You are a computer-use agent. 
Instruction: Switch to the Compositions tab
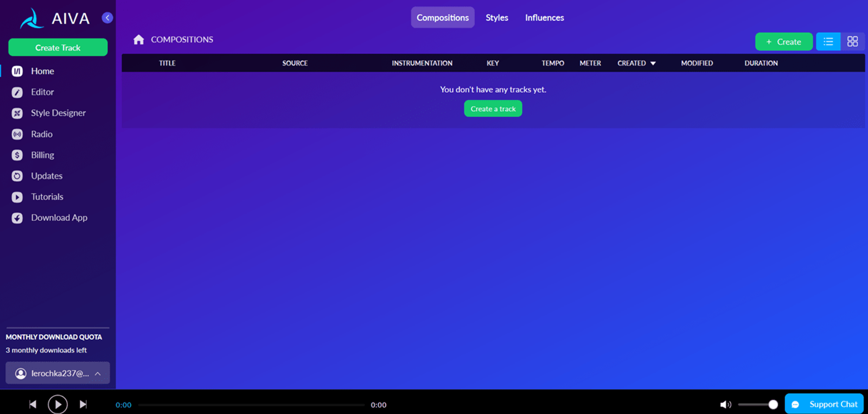[x=443, y=17]
